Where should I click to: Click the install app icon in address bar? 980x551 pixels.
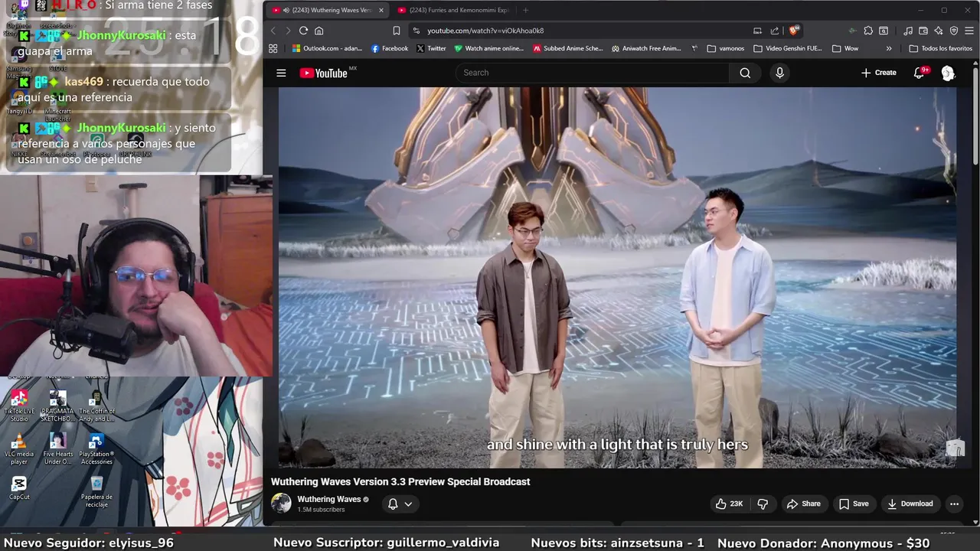click(757, 31)
